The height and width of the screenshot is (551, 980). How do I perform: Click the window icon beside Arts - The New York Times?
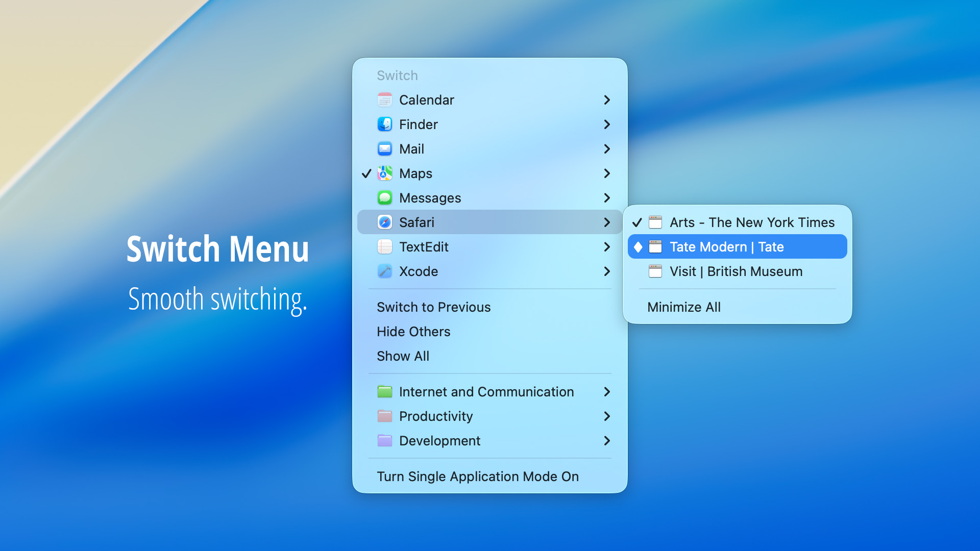[655, 222]
